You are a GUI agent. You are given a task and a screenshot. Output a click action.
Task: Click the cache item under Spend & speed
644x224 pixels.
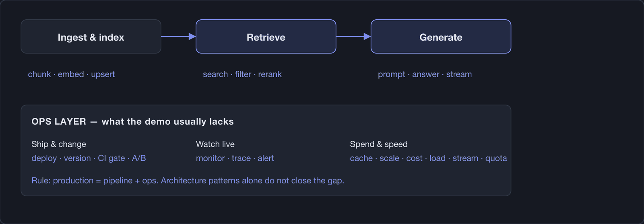pyautogui.click(x=361, y=158)
